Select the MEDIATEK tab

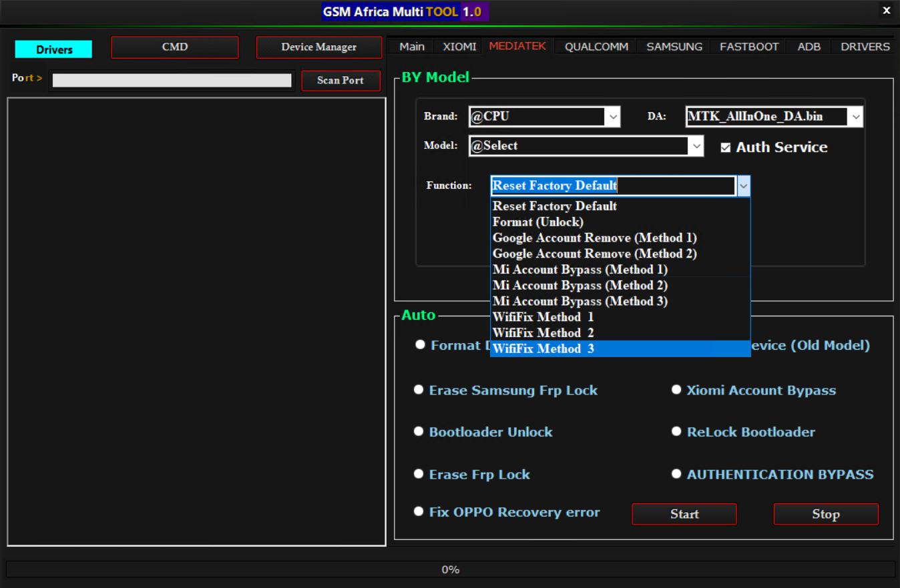click(x=517, y=46)
